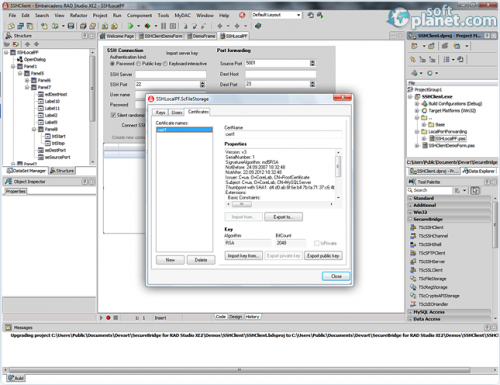Click the Tool Palette search field
The width and height of the screenshot is (500, 385).
tap(429, 190)
